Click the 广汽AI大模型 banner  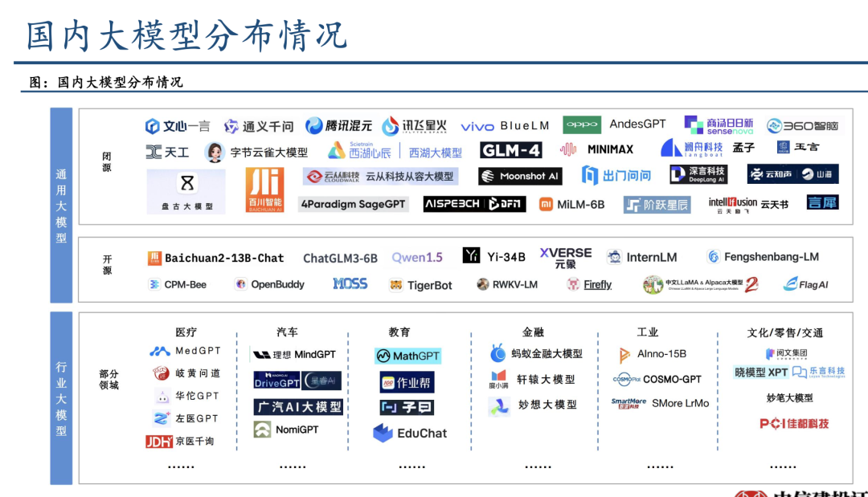tap(298, 407)
